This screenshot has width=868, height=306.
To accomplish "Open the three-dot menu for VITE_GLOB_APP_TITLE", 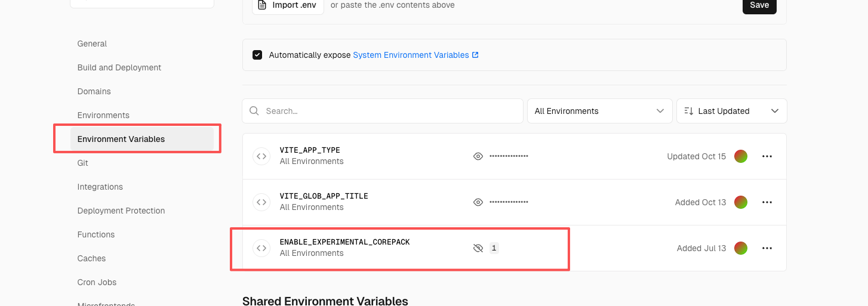I will pos(767,202).
